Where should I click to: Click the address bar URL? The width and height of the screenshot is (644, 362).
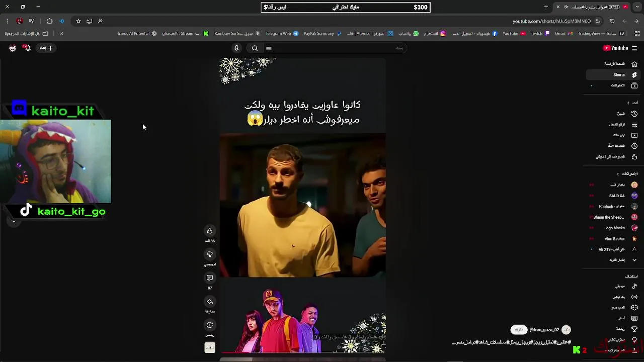point(551,21)
